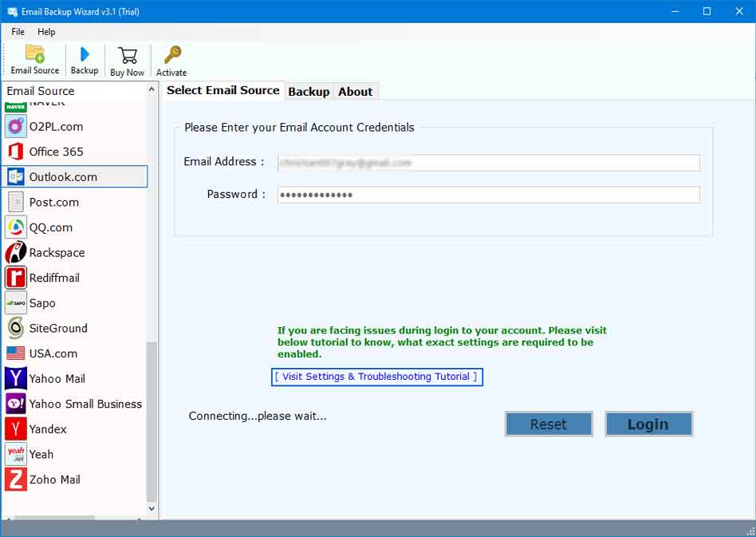The image size is (756, 537).
Task: Click the 'Rackspace' list label
Action: tap(57, 253)
